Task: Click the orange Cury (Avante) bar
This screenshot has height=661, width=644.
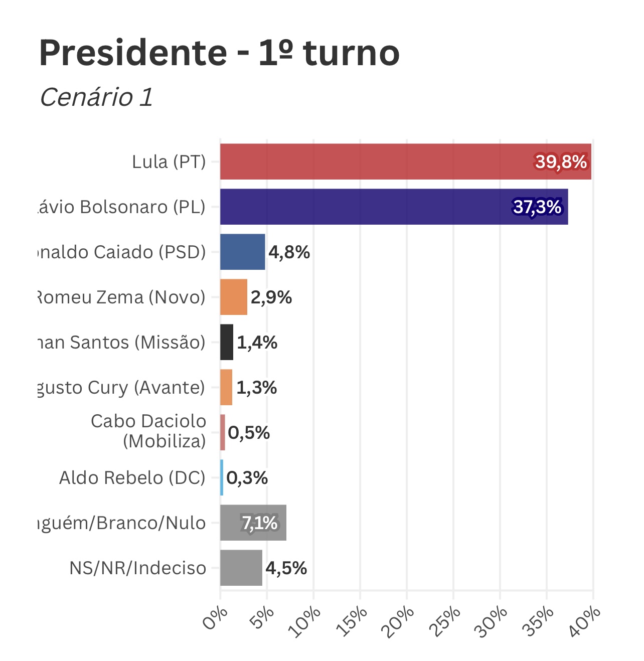Action: pyautogui.click(x=226, y=387)
